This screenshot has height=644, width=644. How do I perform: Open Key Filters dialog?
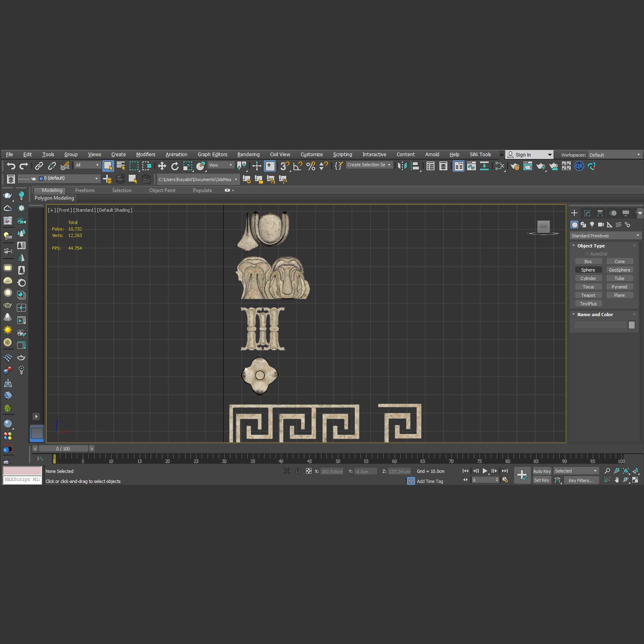click(x=581, y=480)
